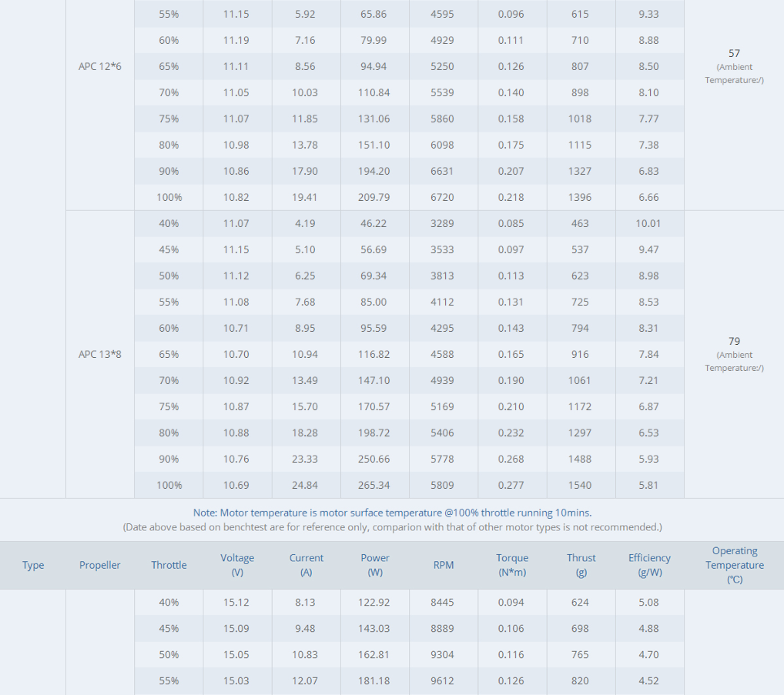Select the Efficiency (g/W) header
Screen dimensions: 784x695
pos(649,565)
